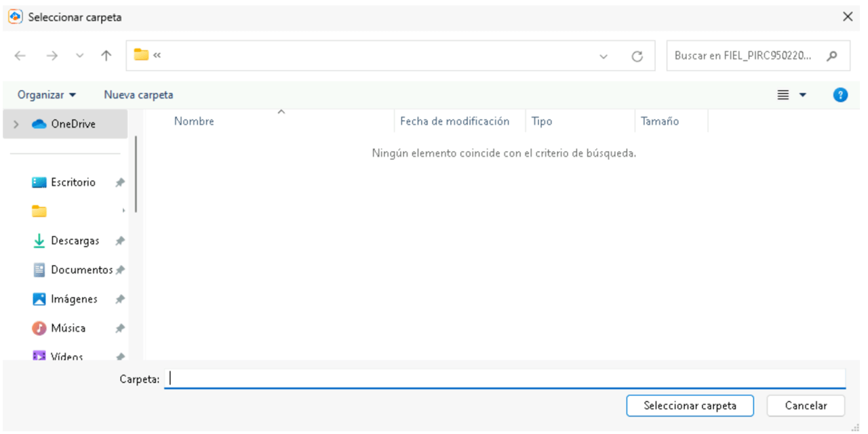Screen dimensions: 868x434
Task: Select Escritorio in the navigation pane
Action: click(x=73, y=182)
